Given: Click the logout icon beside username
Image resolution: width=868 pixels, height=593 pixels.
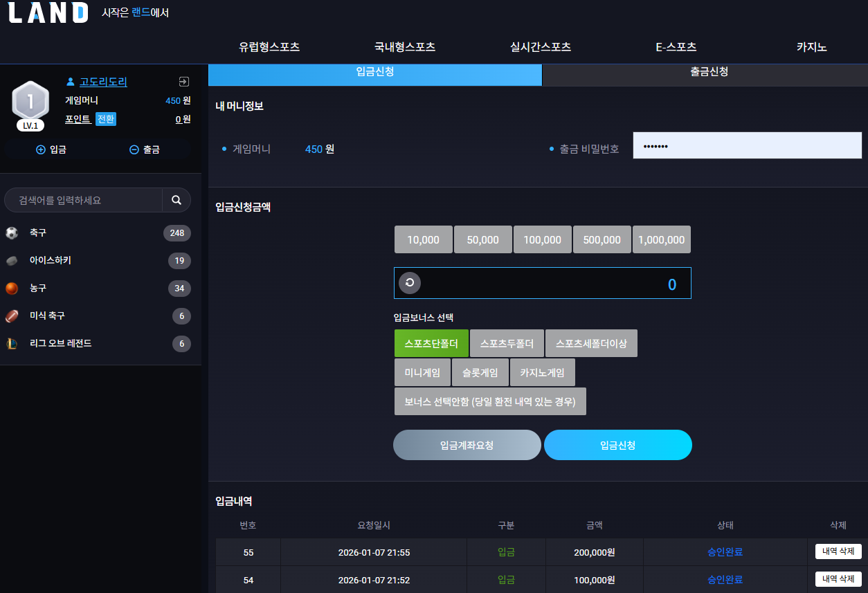Looking at the screenshot, I should tap(183, 82).
